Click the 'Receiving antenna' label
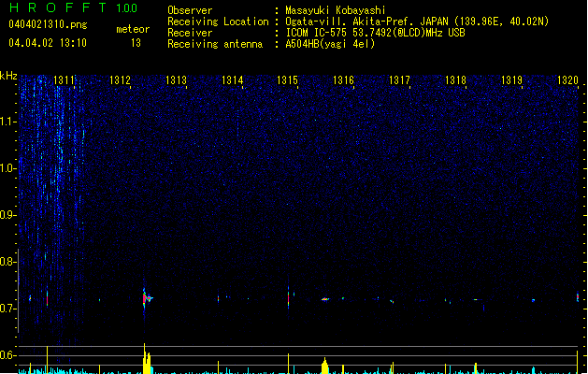The image size is (588, 374). pos(215,44)
